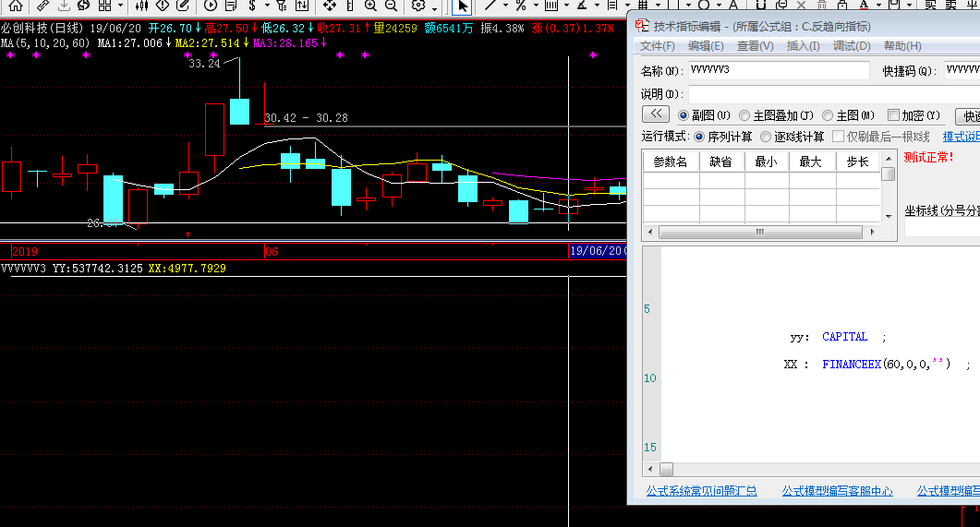Open 帮助(H) menu in formula editor
Viewport: 980px width, 527px height.
(902, 46)
